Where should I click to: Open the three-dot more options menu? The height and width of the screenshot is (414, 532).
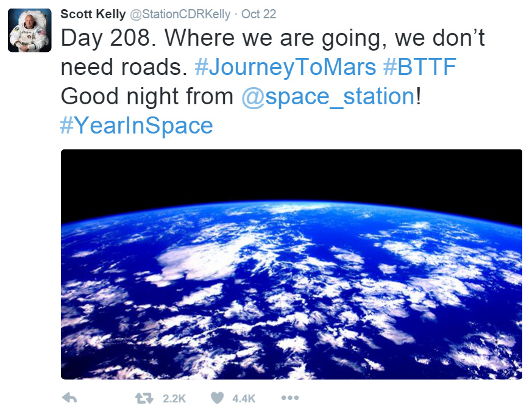pyautogui.click(x=290, y=398)
